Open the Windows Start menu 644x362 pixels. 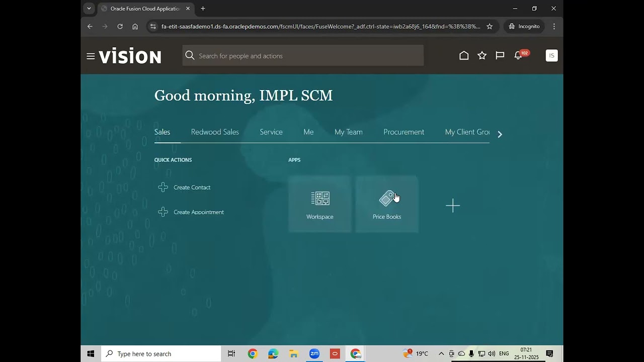coord(91,354)
